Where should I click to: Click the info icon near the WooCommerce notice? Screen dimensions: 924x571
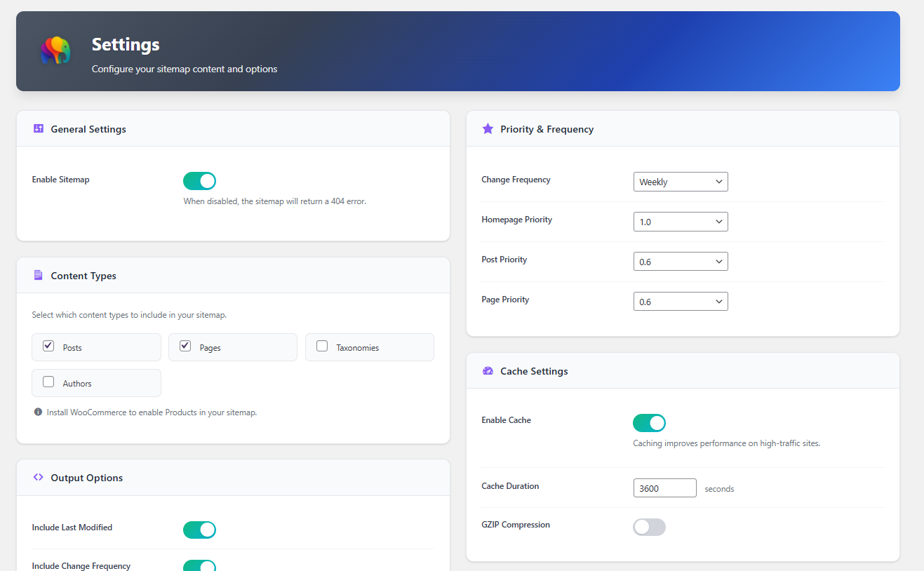pos(38,412)
